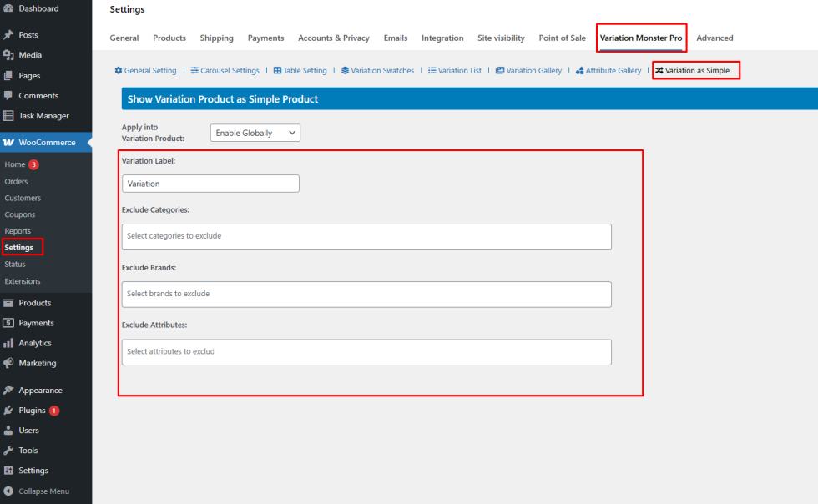Click the Products archive icon in sidebar

[x=8, y=303]
